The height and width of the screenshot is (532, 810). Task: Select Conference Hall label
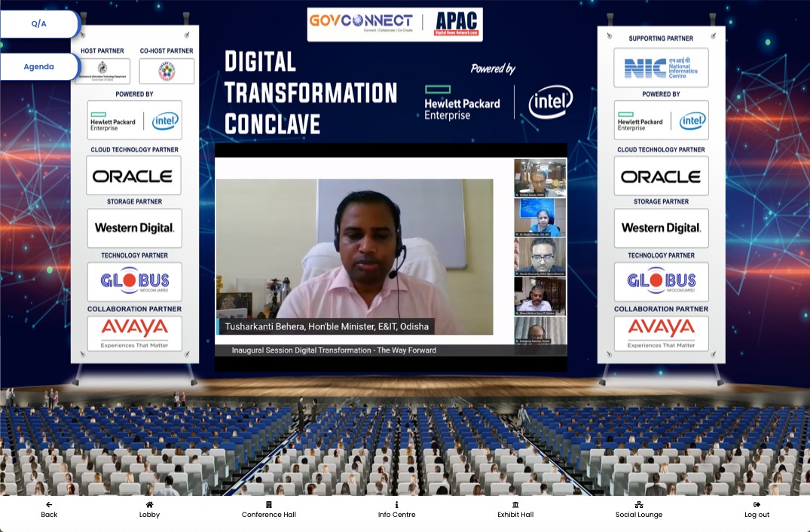[x=269, y=515]
